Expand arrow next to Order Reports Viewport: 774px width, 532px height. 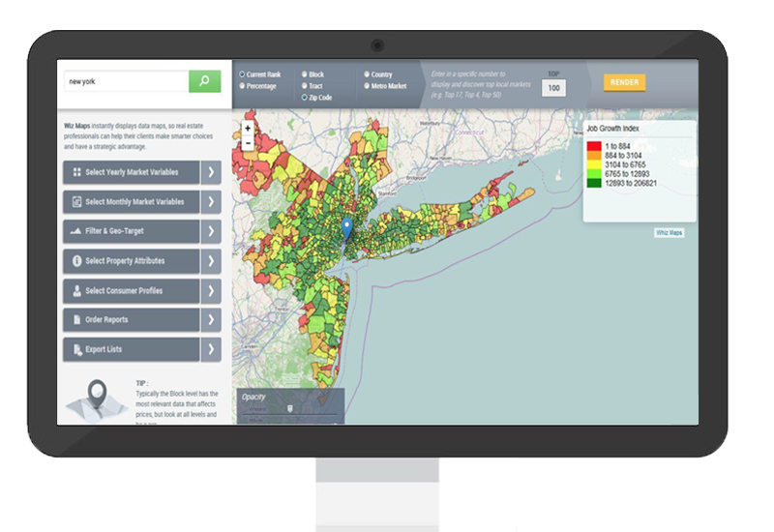point(211,320)
